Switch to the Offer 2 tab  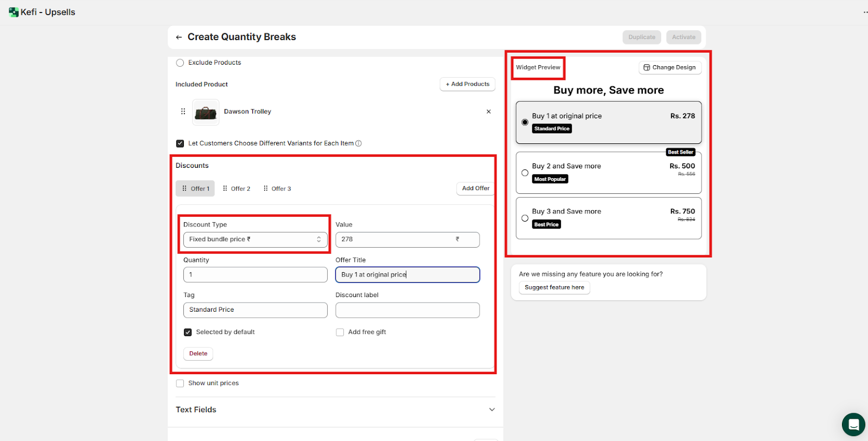(237, 188)
